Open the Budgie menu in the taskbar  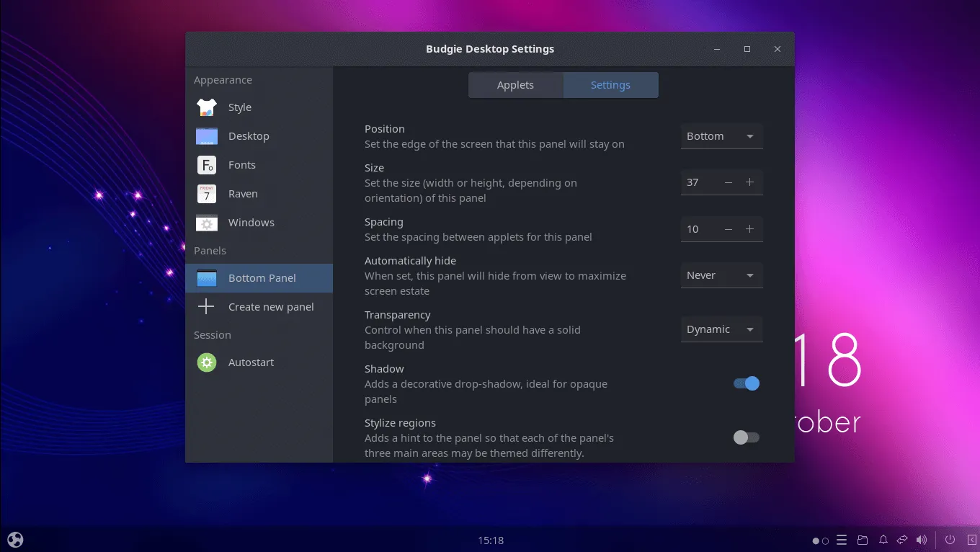tap(14, 539)
